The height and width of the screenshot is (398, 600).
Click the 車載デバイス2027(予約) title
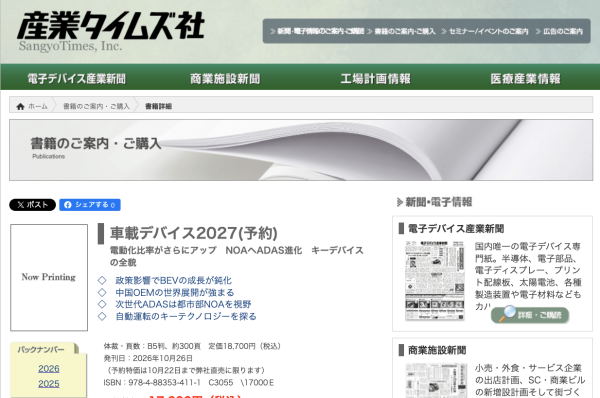[x=194, y=233]
